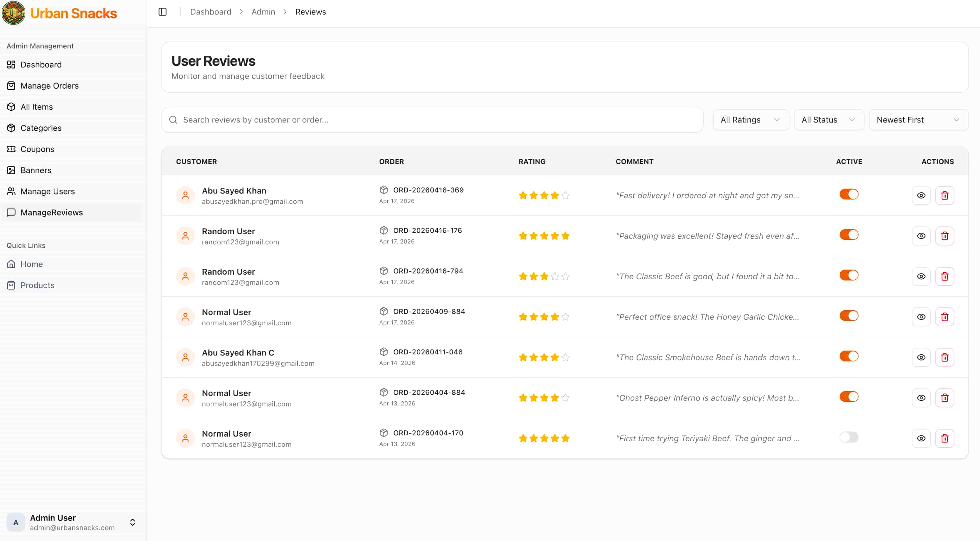Click the Admin breadcrumb
This screenshot has width=980, height=541.
click(263, 12)
